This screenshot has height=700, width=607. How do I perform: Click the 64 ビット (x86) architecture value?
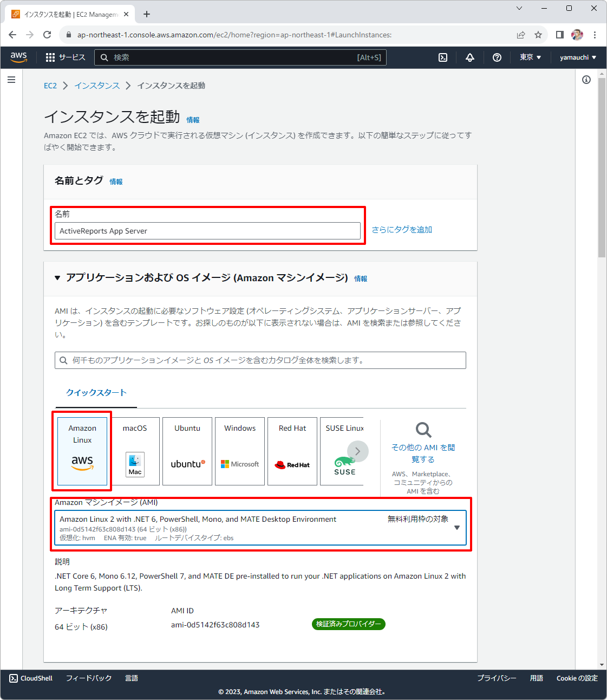(x=81, y=627)
